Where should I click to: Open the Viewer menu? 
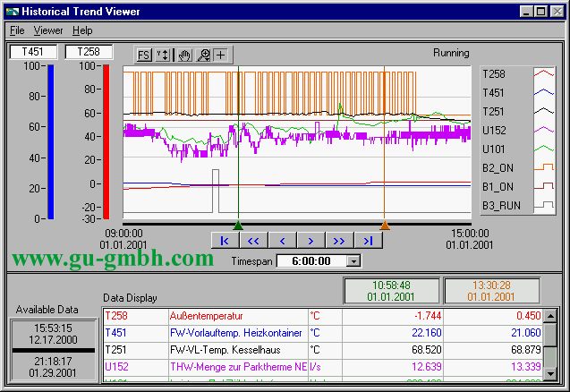[x=48, y=30]
